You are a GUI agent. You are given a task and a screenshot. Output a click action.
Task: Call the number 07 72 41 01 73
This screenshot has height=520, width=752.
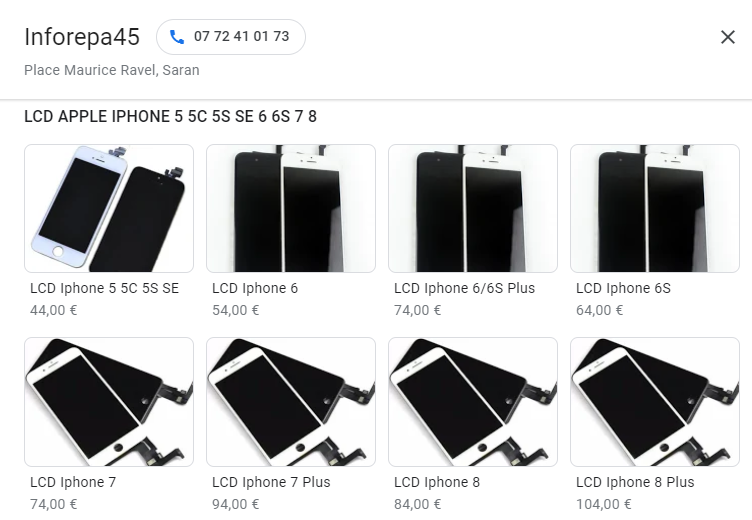tap(231, 37)
